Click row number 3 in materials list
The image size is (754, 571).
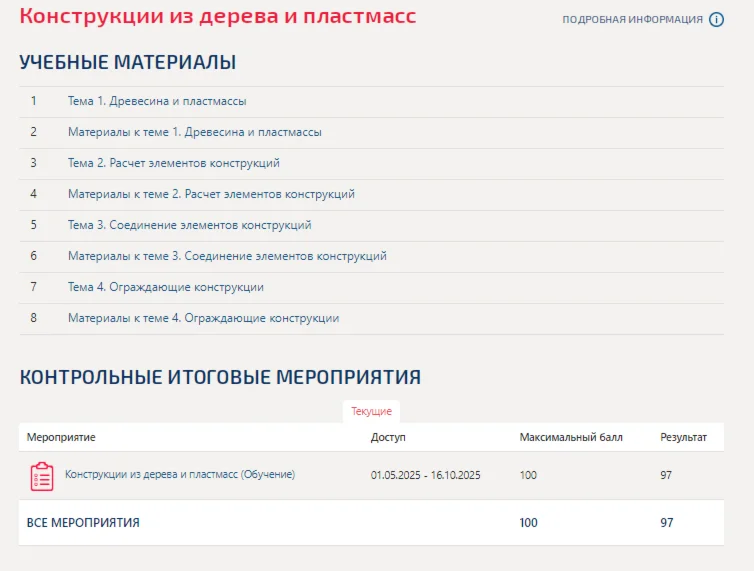pos(34,163)
